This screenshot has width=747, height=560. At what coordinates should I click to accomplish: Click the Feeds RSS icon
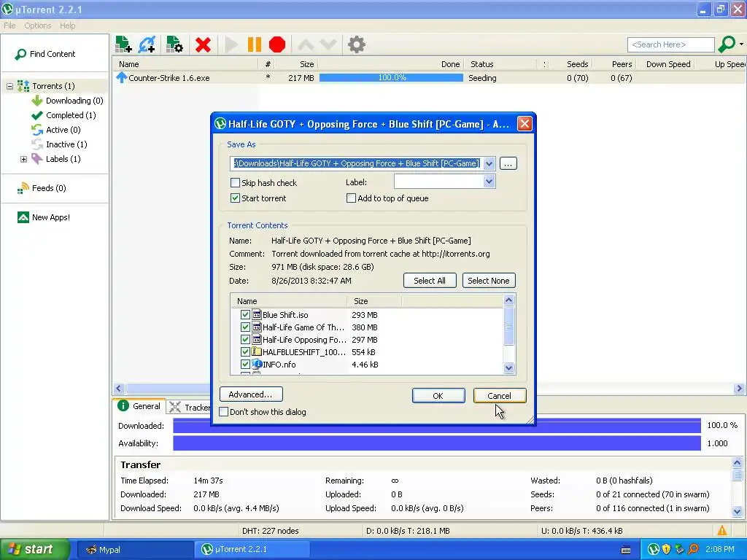(x=23, y=188)
